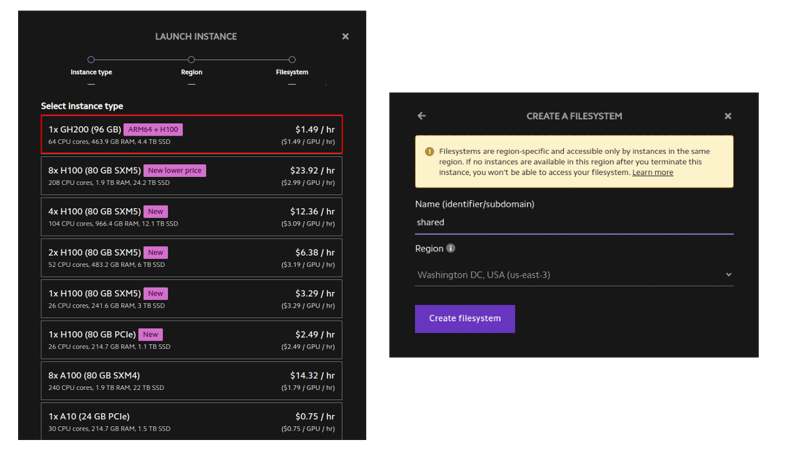Close the Create a Filesystem dialog
This screenshot has width=800, height=450.
tap(727, 116)
